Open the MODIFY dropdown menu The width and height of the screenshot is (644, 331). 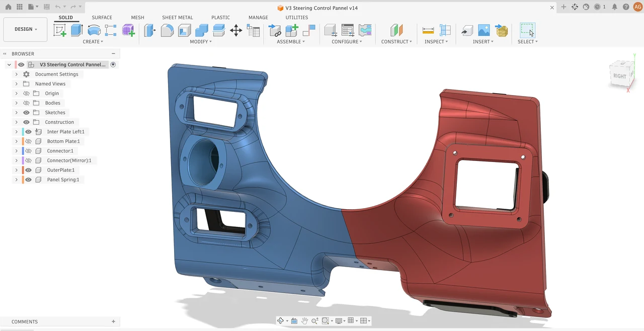pos(201,42)
